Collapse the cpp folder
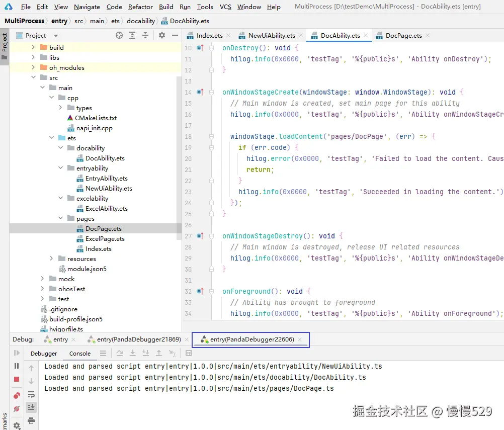 tap(51, 98)
